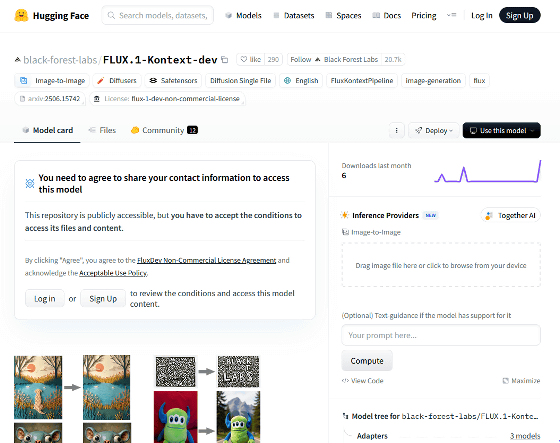Open the Use this model dropdown
The width and height of the screenshot is (560, 443).
[501, 130]
